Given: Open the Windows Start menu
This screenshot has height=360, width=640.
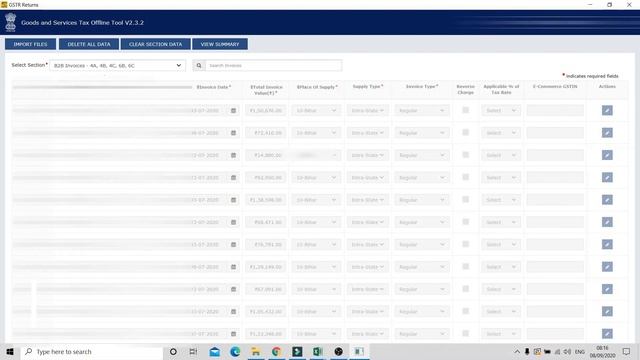Looking at the screenshot, I should (x=10, y=351).
